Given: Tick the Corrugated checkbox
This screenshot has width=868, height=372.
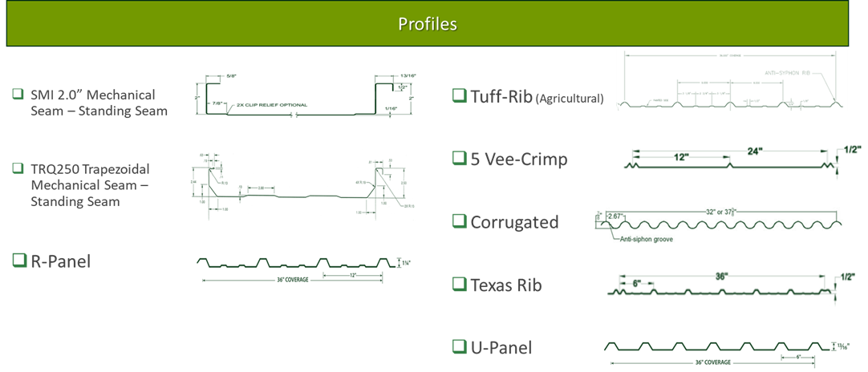Looking at the screenshot, I should pos(459,220).
